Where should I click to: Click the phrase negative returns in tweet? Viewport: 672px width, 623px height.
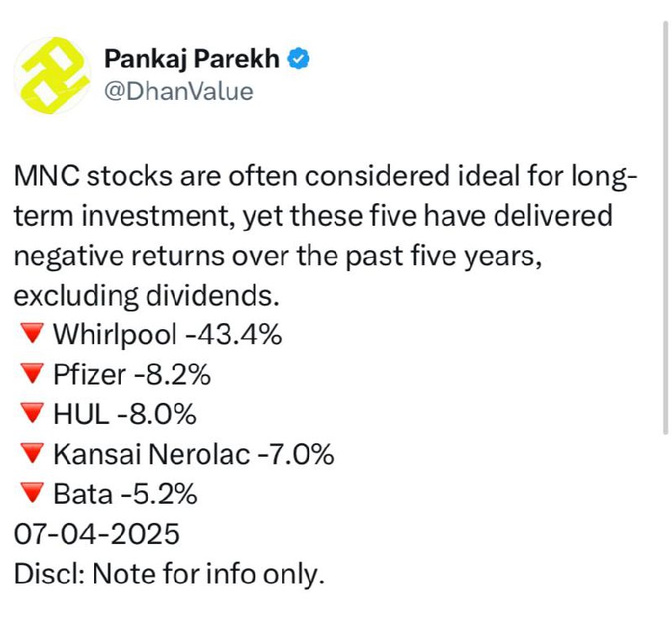119,257
